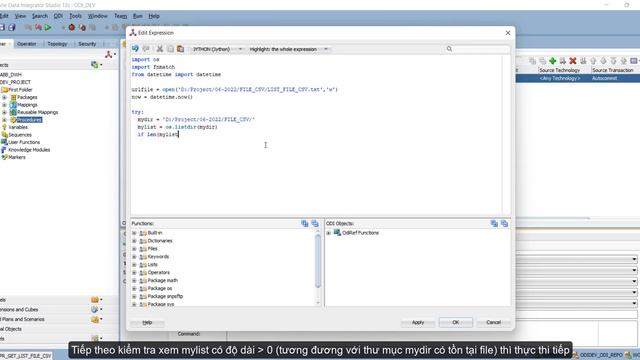The height and width of the screenshot is (360, 640).
Task: Click the Cut scissors icon in Edit Expression
Action: [x=160, y=49]
